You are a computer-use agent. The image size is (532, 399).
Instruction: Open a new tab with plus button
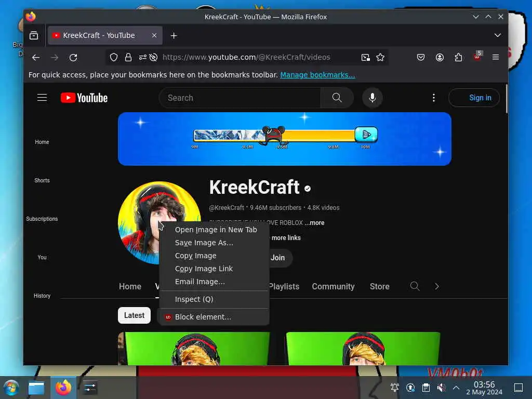tap(174, 35)
